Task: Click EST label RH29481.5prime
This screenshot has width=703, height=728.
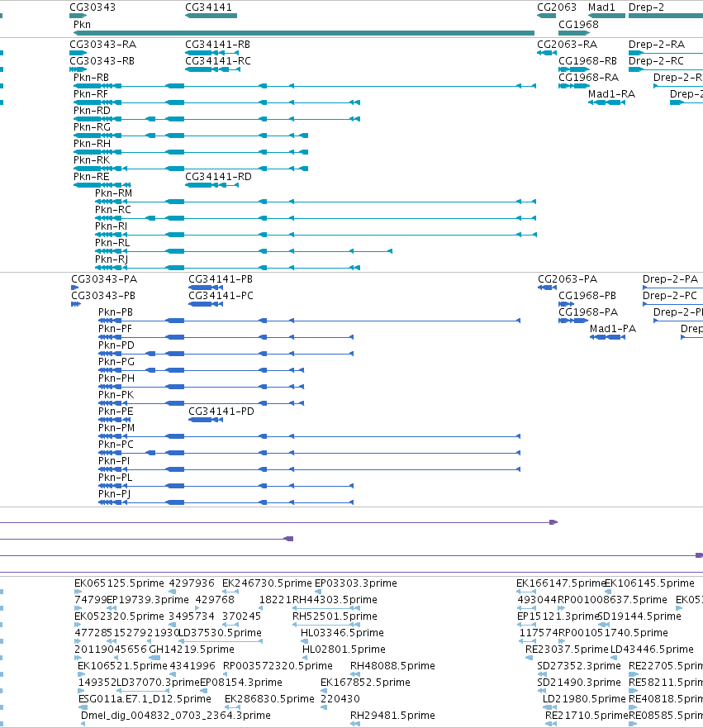Action: [x=392, y=716]
